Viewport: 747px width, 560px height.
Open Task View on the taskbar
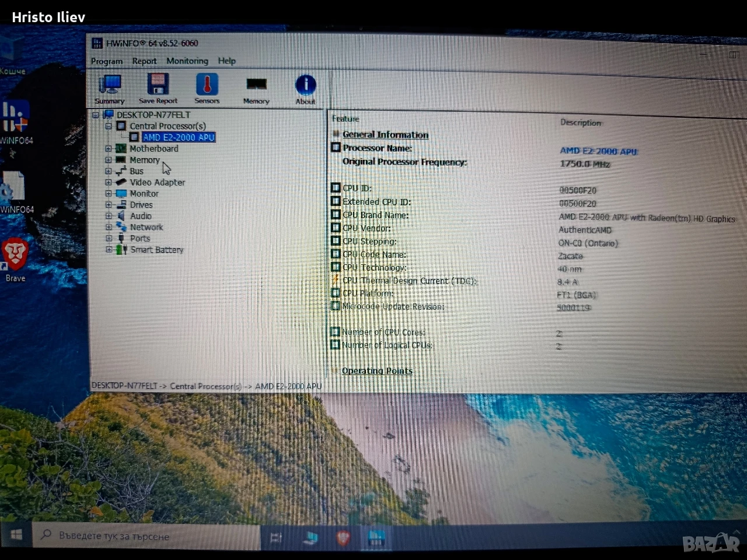point(276,537)
